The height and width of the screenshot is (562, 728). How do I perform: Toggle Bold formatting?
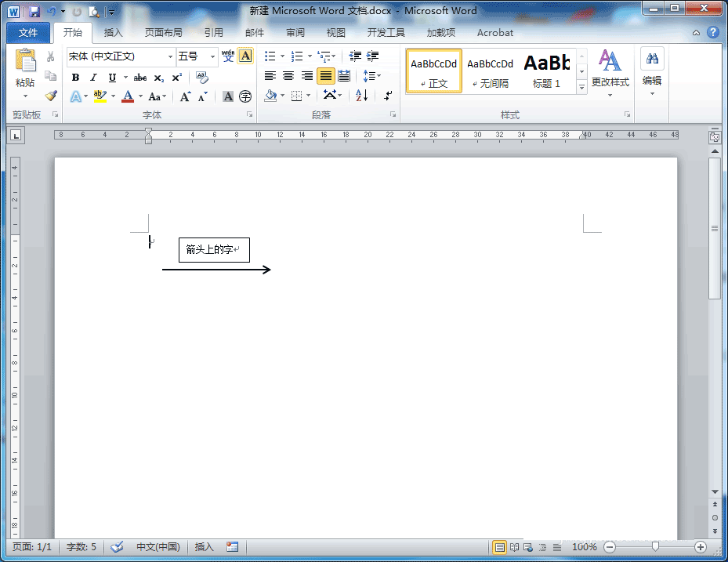75,78
